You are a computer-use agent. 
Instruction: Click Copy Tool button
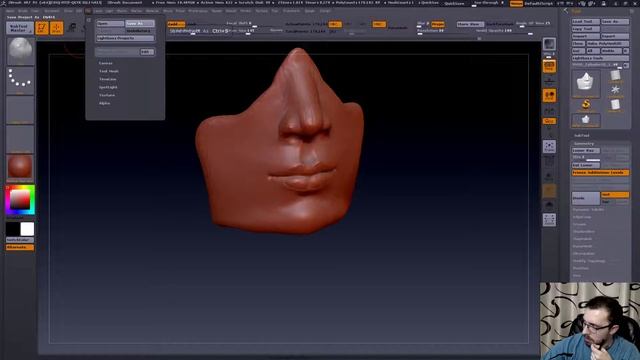click(x=585, y=29)
